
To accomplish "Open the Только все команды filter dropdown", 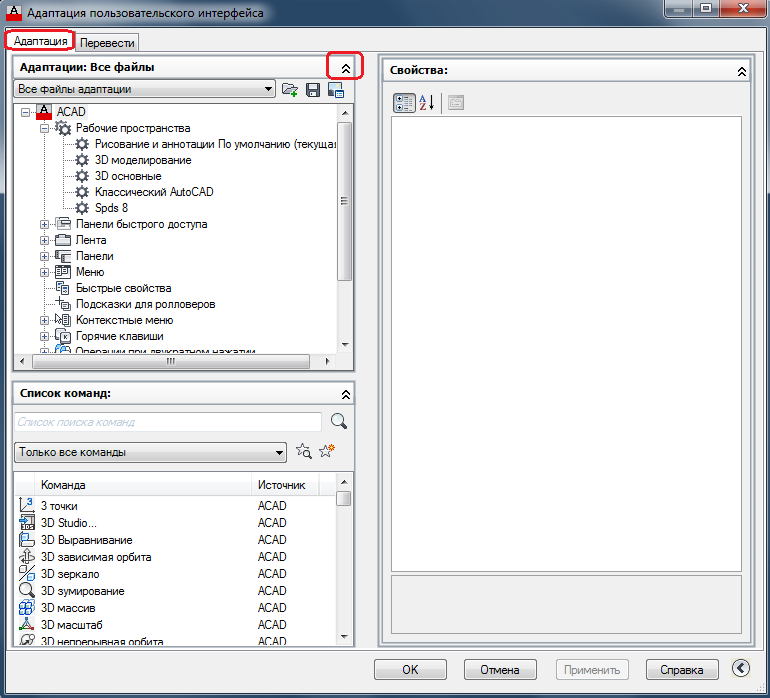I will [150, 452].
